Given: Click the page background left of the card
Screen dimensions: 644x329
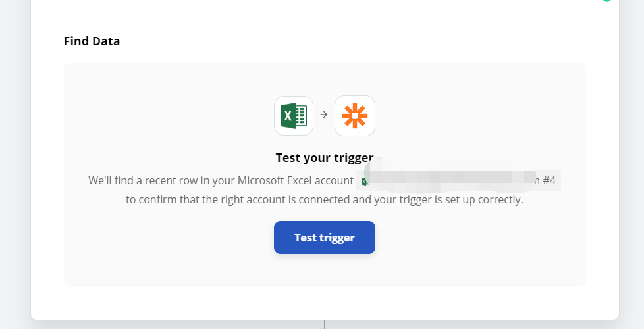Looking at the screenshot, I should click(x=15, y=164).
